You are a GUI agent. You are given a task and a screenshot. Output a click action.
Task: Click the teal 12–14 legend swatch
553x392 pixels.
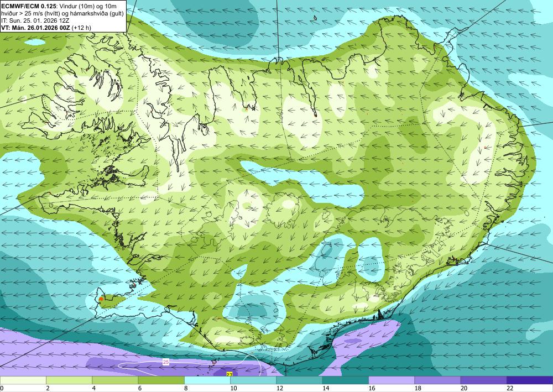point(299,380)
